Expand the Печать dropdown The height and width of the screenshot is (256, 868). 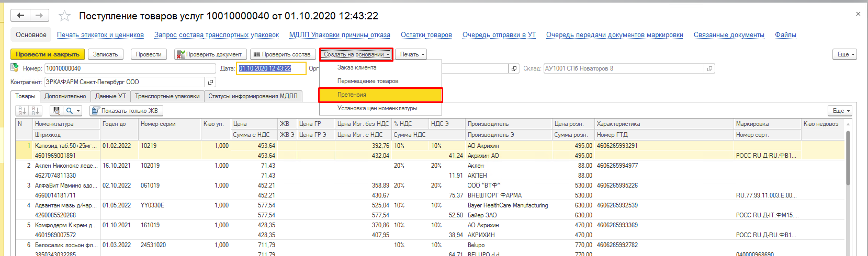pos(412,54)
